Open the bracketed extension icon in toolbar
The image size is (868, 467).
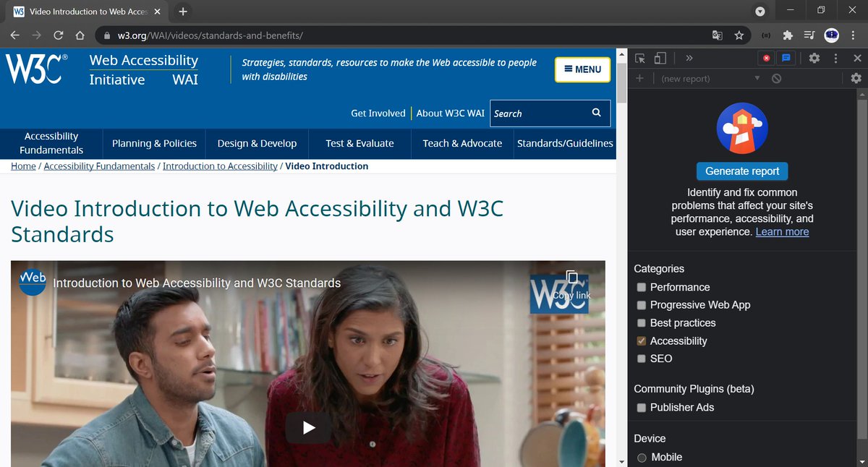pyautogui.click(x=766, y=35)
